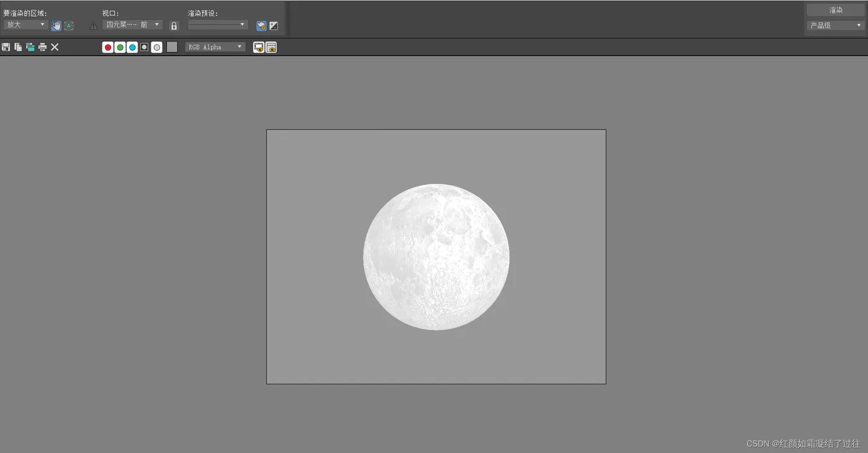The height and width of the screenshot is (453, 868).
Task: Toggle the blue channel button
Action: click(x=132, y=47)
